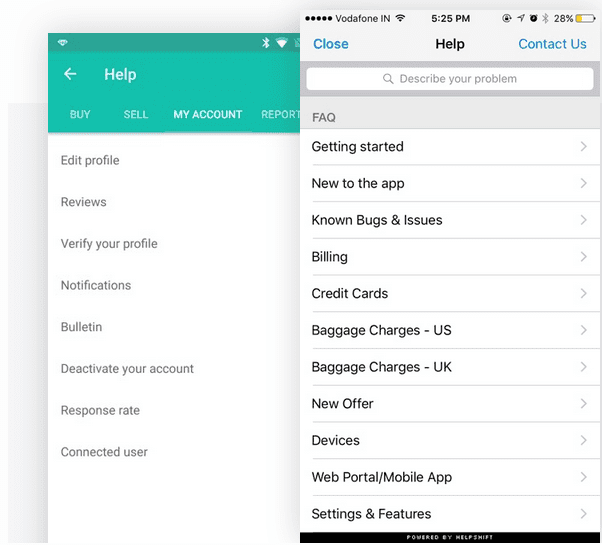Open the REPORT tab
602x545 pixels.
click(x=280, y=114)
